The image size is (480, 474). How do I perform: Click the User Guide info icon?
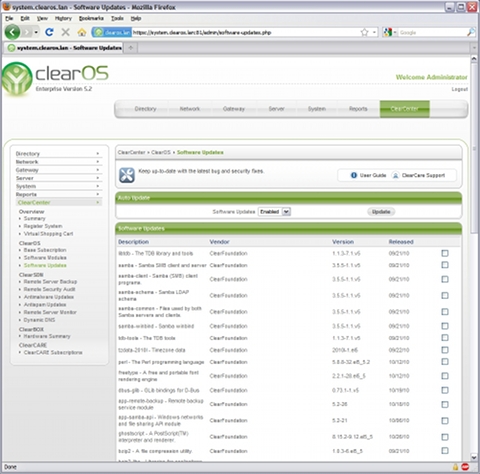pos(354,175)
